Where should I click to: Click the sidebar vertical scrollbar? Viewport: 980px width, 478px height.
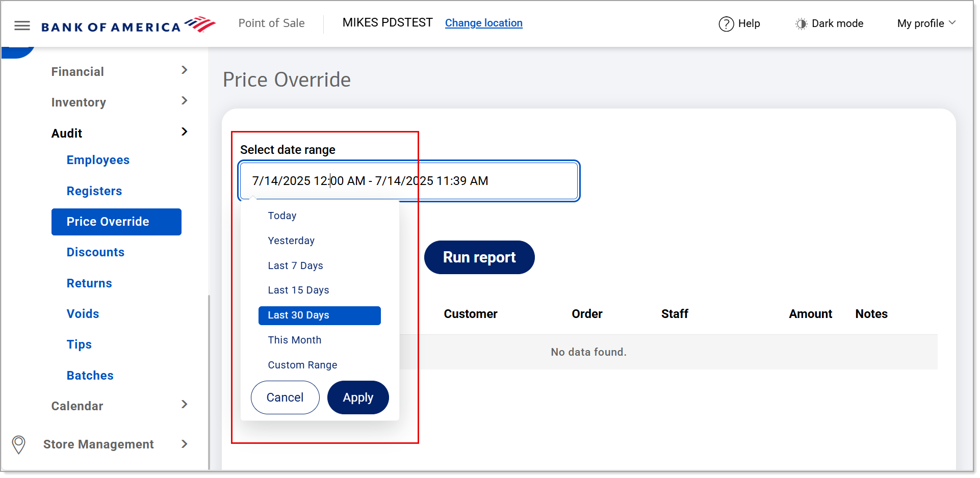coord(209,382)
